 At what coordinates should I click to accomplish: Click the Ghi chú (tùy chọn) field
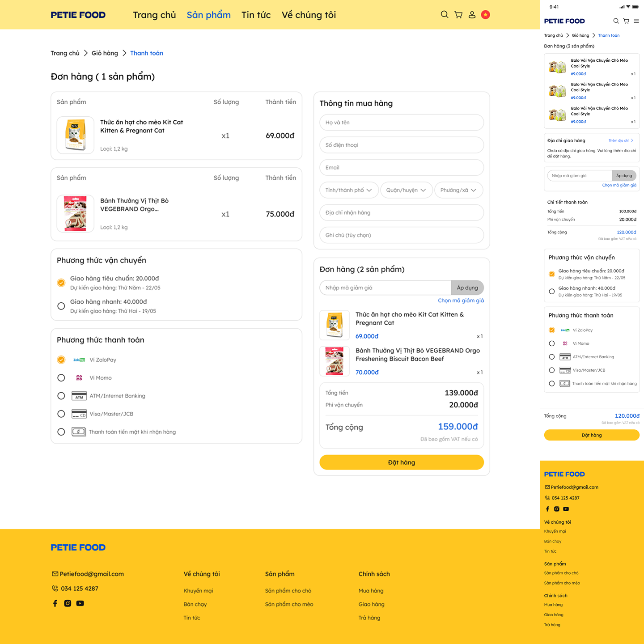point(402,235)
